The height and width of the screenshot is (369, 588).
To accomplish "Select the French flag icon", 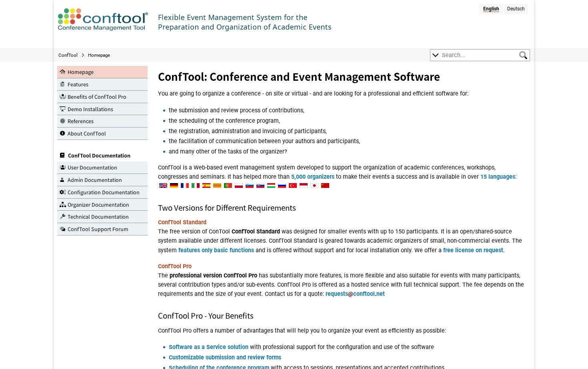I will [185, 185].
